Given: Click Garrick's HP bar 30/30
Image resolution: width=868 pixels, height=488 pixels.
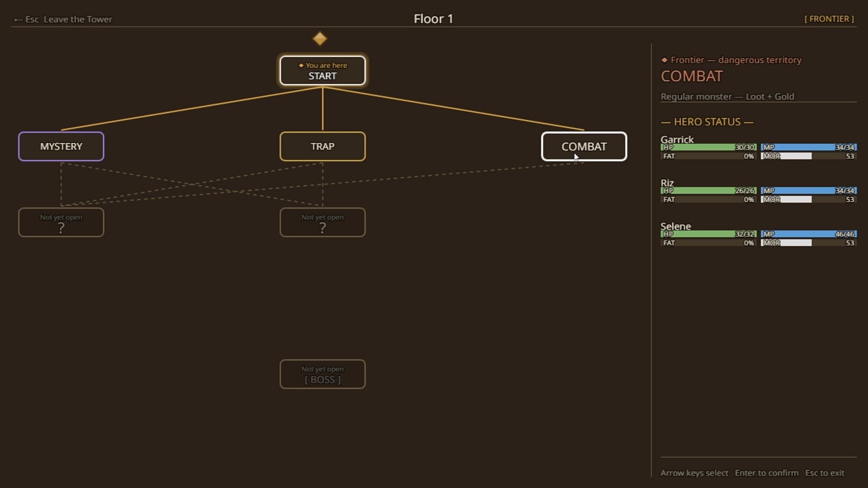Looking at the screenshot, I should pos(708,147).
